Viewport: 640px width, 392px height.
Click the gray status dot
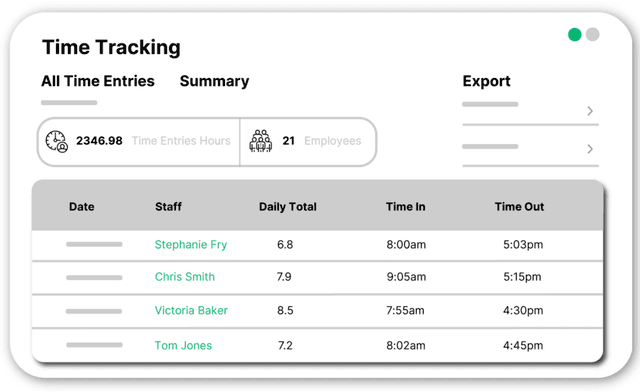tap(592, 35)
